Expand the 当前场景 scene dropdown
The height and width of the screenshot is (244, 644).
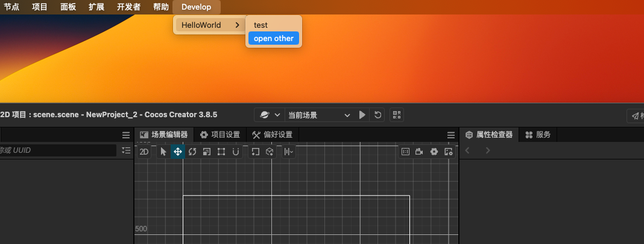[x=319, y=115]
